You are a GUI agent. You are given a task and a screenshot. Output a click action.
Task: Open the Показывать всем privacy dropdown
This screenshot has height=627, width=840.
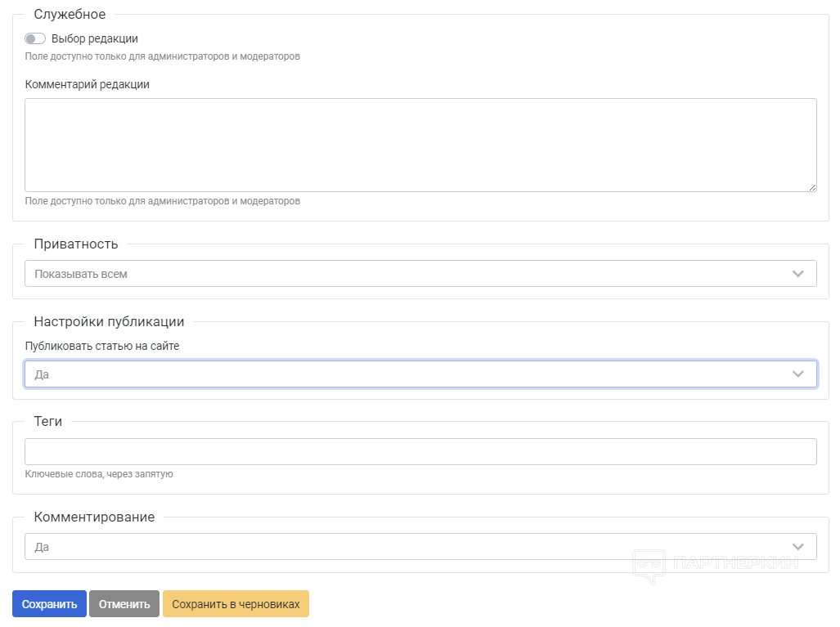(x=409, y=274)
